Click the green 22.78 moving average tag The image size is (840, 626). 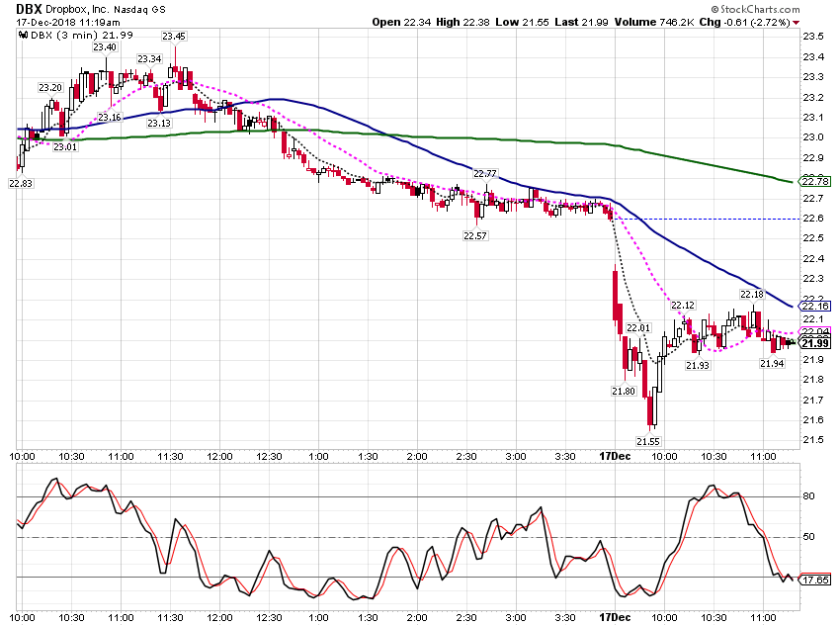815,181
